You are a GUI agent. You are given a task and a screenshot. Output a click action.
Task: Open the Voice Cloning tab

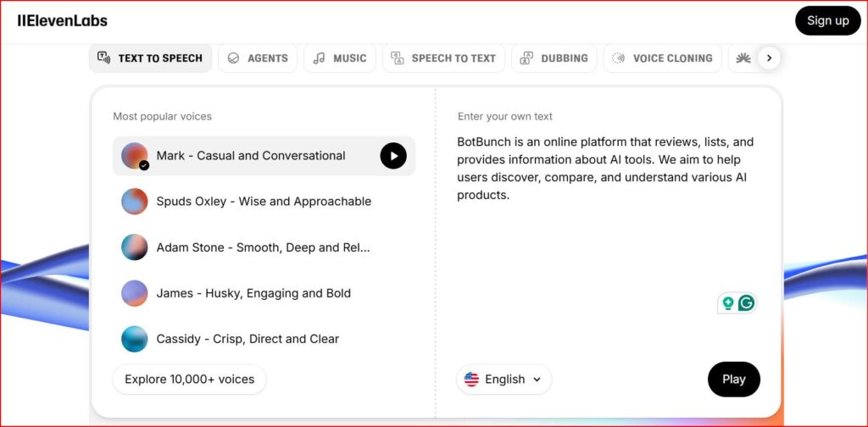[x=662, y=58]
